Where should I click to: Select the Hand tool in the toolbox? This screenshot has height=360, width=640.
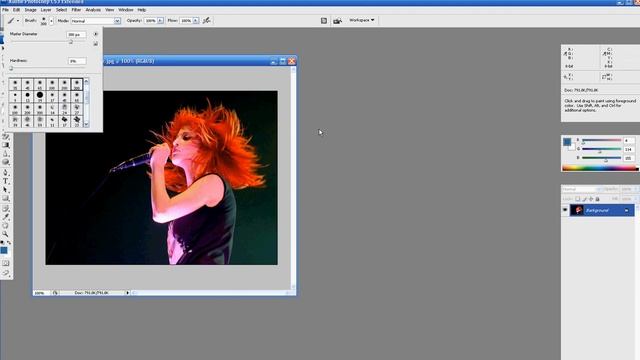[6, 225]
